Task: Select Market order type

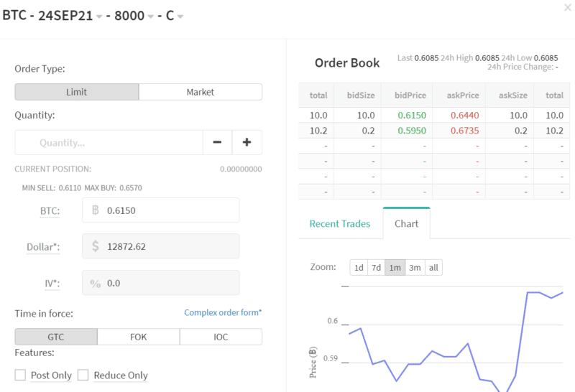Action: coord(201,92)
